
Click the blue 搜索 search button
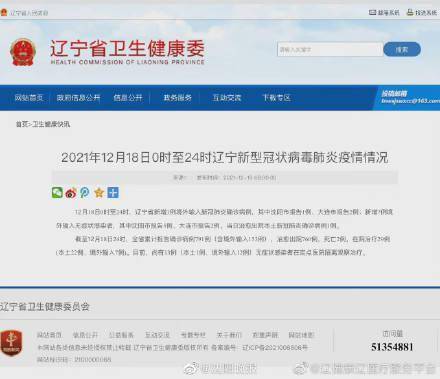pos(402,50)
